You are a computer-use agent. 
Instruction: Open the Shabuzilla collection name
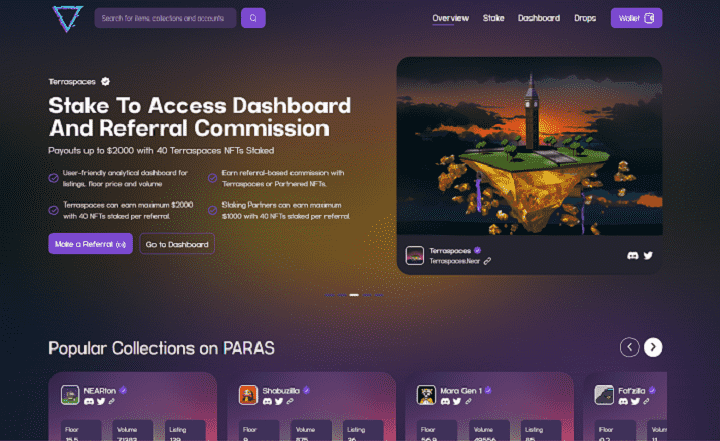pyautogui.click(x=281, y=390)
